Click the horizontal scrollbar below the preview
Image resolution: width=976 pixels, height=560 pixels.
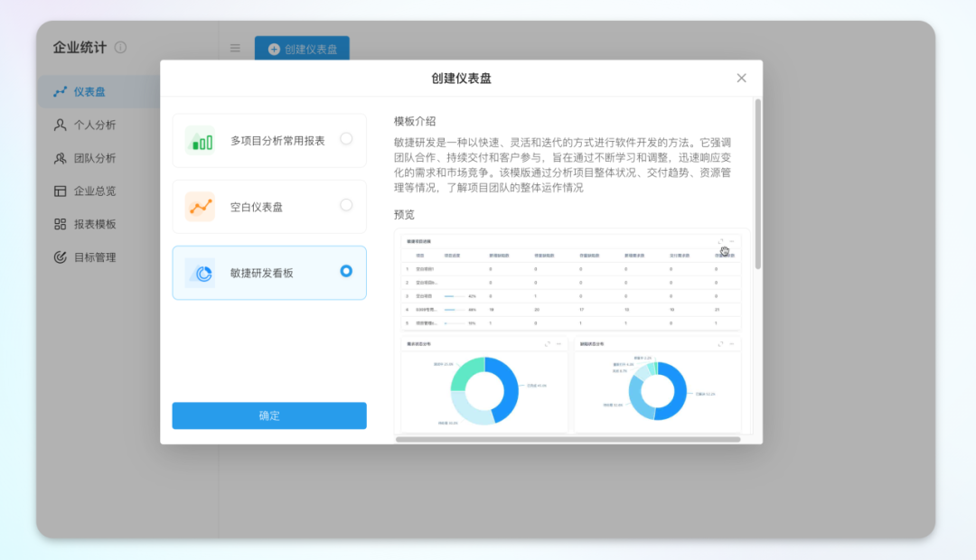click(568, 439)
